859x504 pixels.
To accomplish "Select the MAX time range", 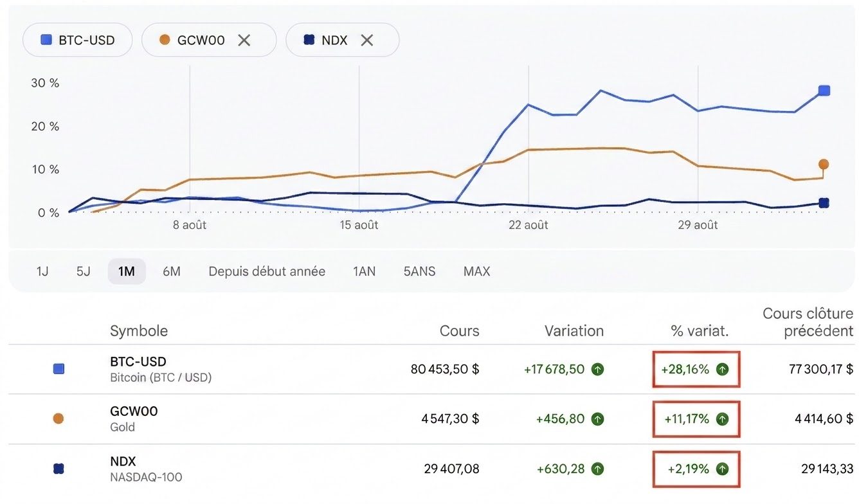I will pyautogui.click(x=476, y=271).
